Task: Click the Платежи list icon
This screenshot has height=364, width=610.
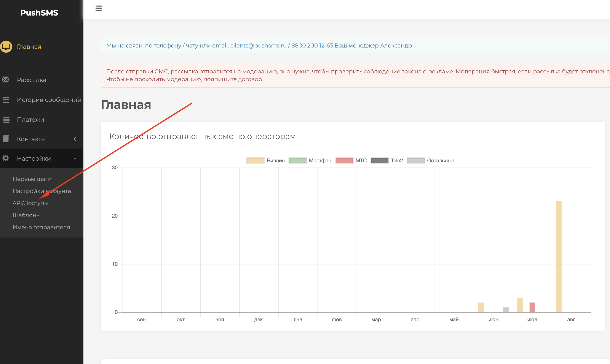Action: (6, 120)
